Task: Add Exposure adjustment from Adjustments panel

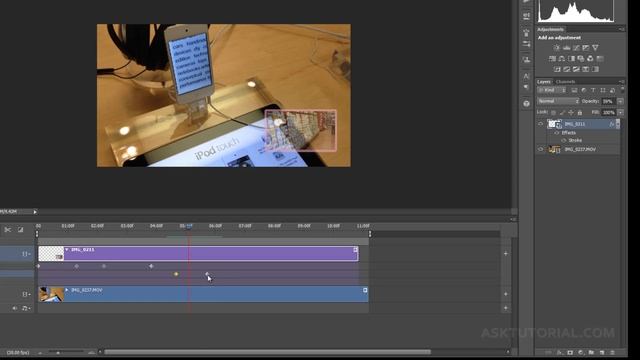Action: click(x=586, y=48)
